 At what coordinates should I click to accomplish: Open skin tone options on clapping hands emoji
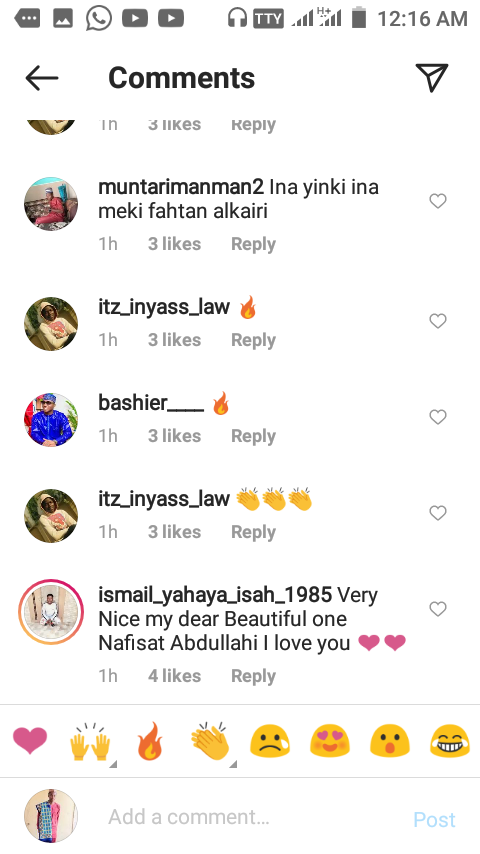pyautogui.click(x=233, y=764)
